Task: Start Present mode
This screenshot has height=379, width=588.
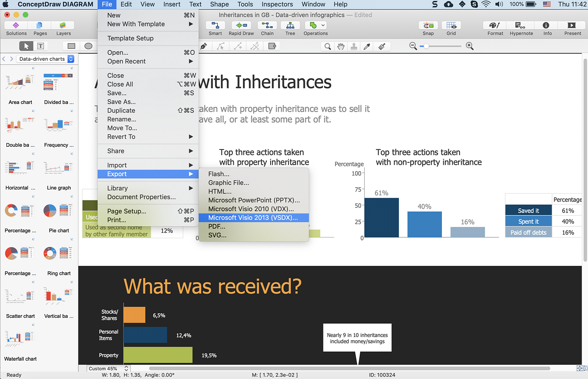Action: point(572,29)
